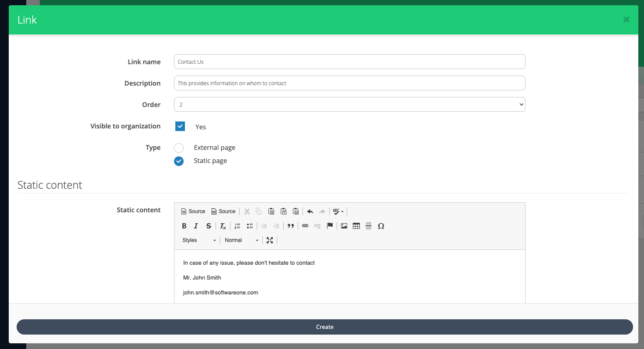Screen dimensions: 644x349
Task: Apply bold formatting in the editor
Action: coord(184,226)
